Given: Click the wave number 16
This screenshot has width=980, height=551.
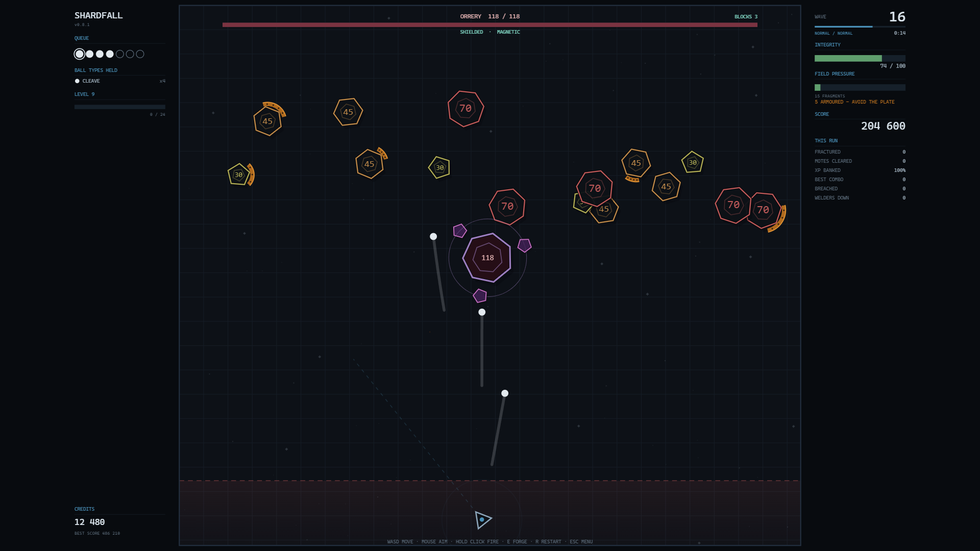Looking at the screenshot, I should tap(897, 17).
